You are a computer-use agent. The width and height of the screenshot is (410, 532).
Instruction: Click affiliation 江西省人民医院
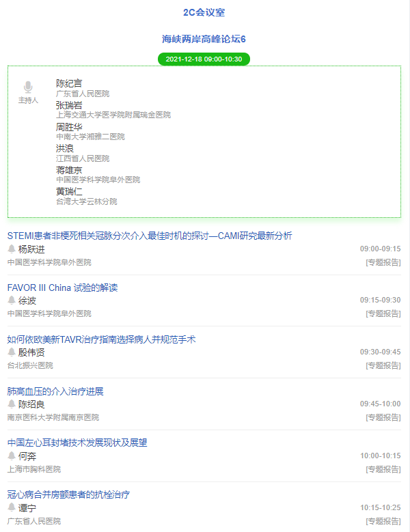point(83,158)
